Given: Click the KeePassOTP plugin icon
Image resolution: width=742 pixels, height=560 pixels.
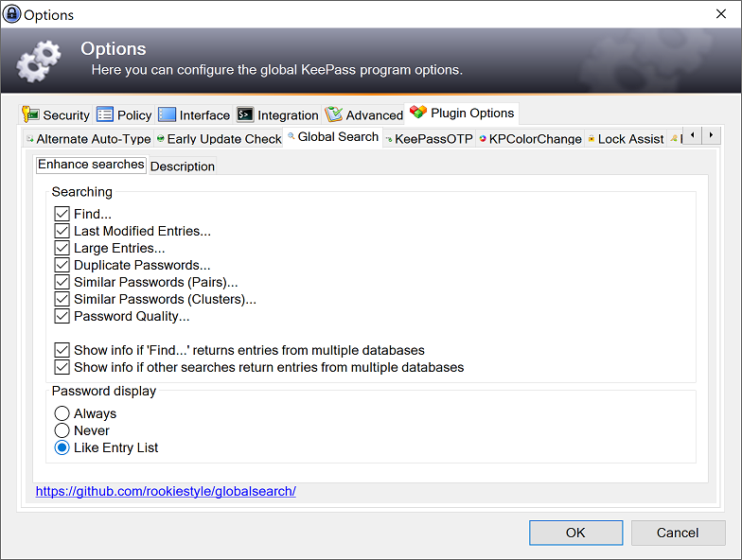Looking at the screenshot, I should pos(389,139).
